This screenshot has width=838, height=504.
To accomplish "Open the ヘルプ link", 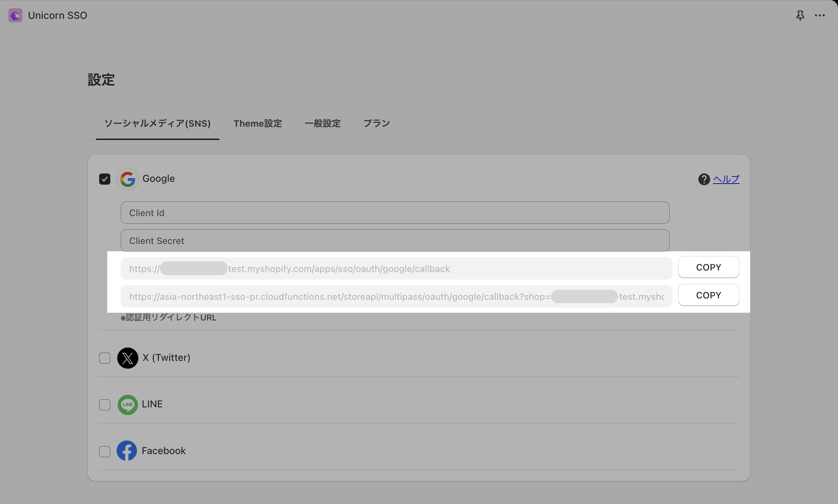I will coord(726,179).
